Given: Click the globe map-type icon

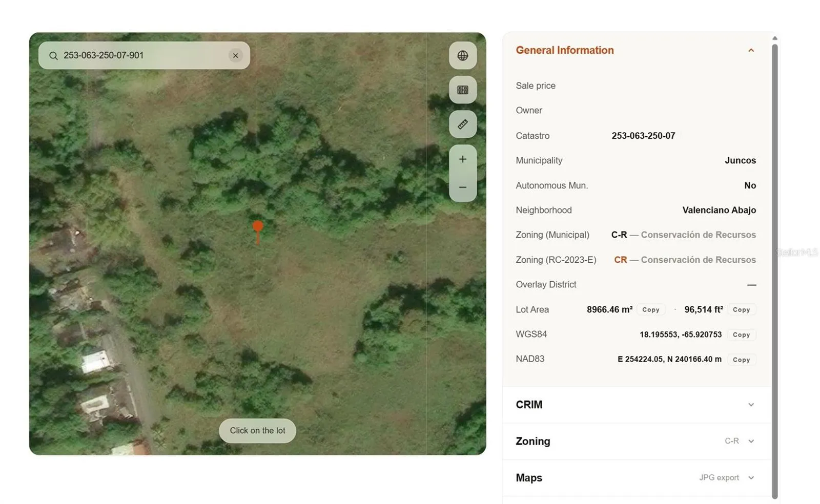Looking at the screenshot, I should (463, 55).
